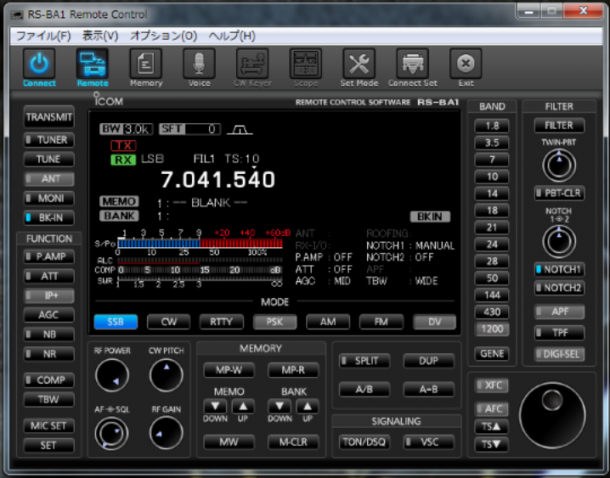Click the Connect power icon
Image resolution: width=610 pixels, height=478 pixels.
(39, 63)
